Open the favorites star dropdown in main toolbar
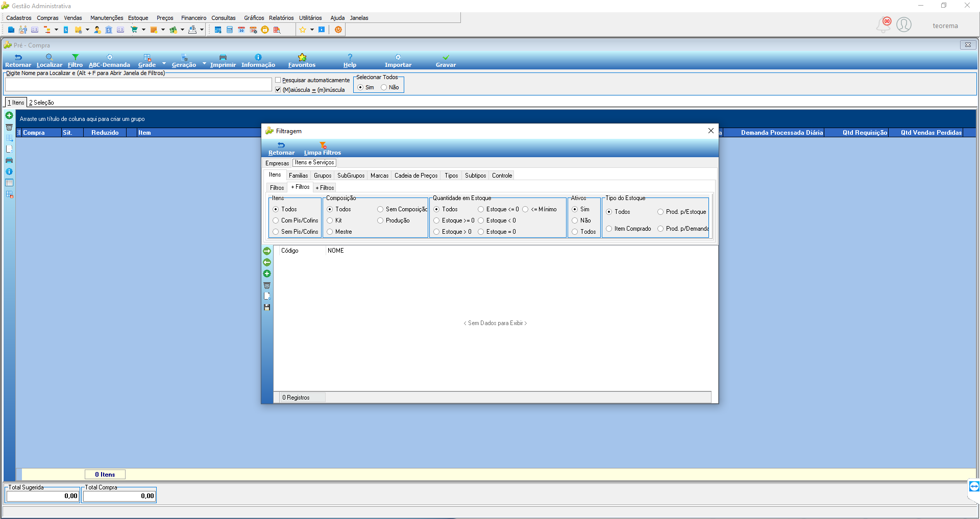 pyautogui.click(x=312, y=30)
